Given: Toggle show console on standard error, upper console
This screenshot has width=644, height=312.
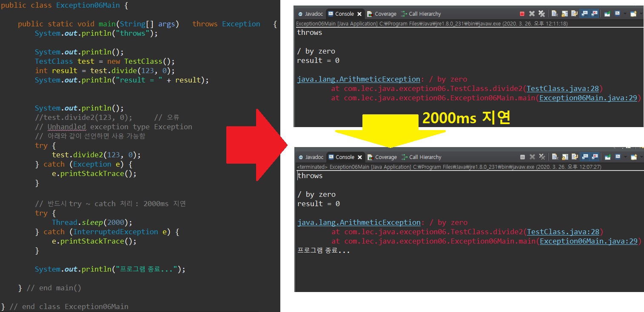Looking at the screenshot, I should point(594,14).
